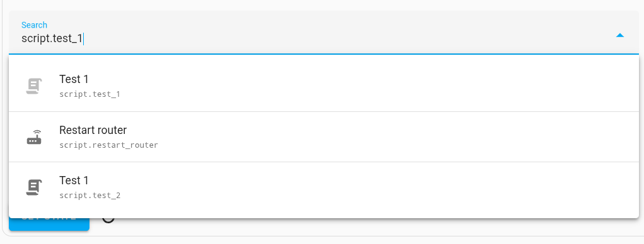This screenshot has height=244, width=644.
Task: Click the script.test_2 entity ID text
Action: [x=89, y=196]
